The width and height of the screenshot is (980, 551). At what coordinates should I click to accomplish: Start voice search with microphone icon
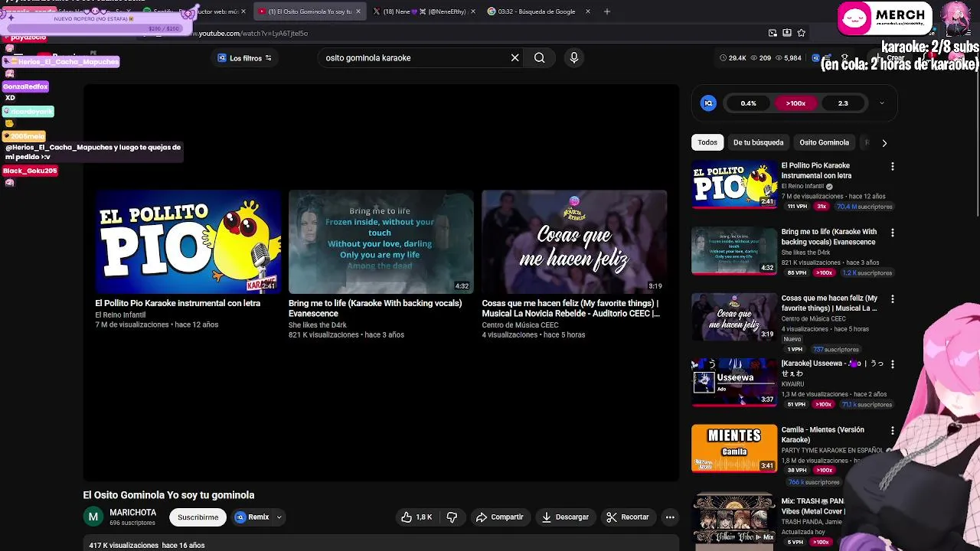pyautogui.click(x=574, y=57)
